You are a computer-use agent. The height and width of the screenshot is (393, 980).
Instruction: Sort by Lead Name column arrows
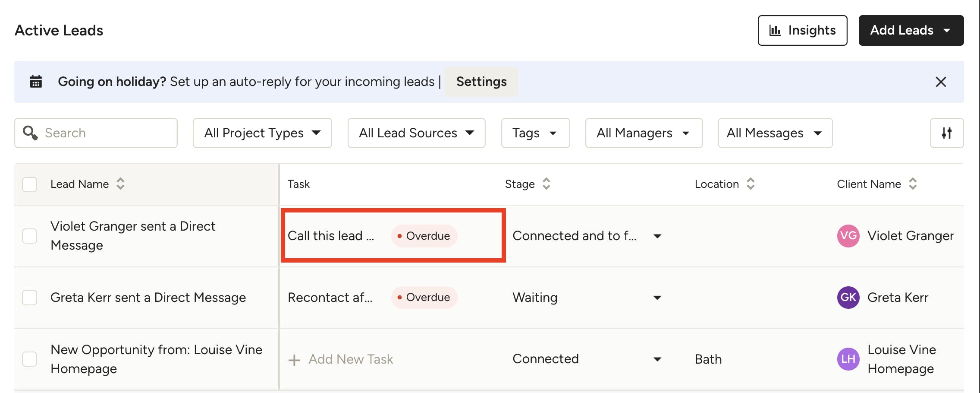tap(120, 184)
